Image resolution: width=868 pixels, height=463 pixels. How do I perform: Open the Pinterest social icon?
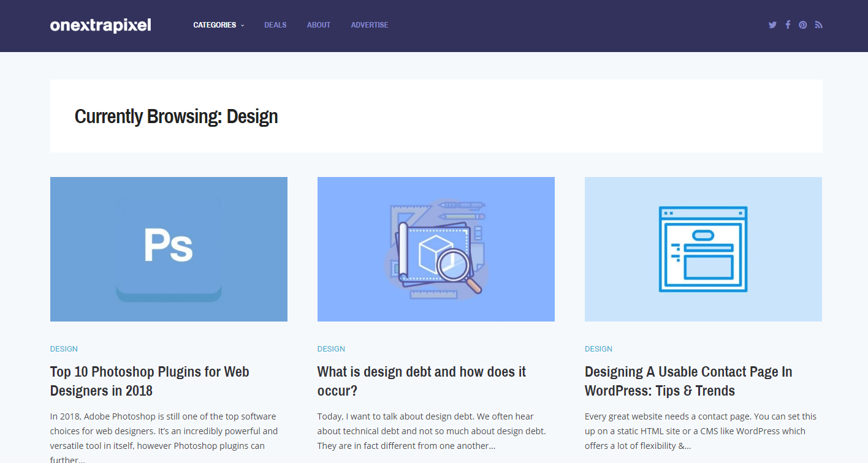pyautogui.click(x=803, y=25)
